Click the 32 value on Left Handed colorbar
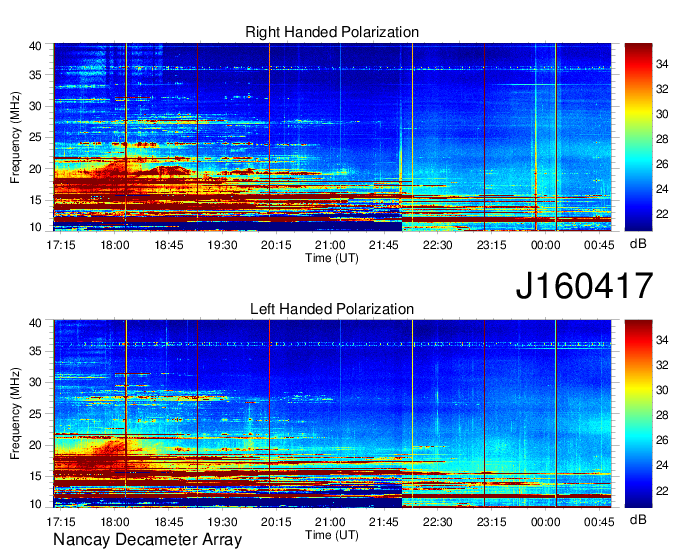Screen dimensions: 680x552 [x=662, y=366]
